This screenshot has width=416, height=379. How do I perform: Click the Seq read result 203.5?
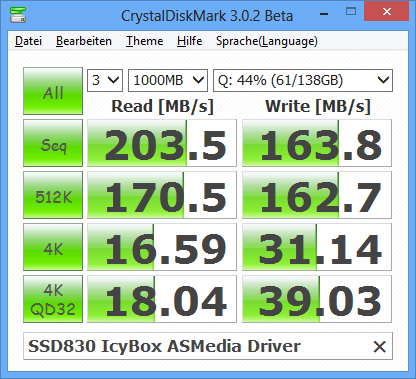[162, 143]
